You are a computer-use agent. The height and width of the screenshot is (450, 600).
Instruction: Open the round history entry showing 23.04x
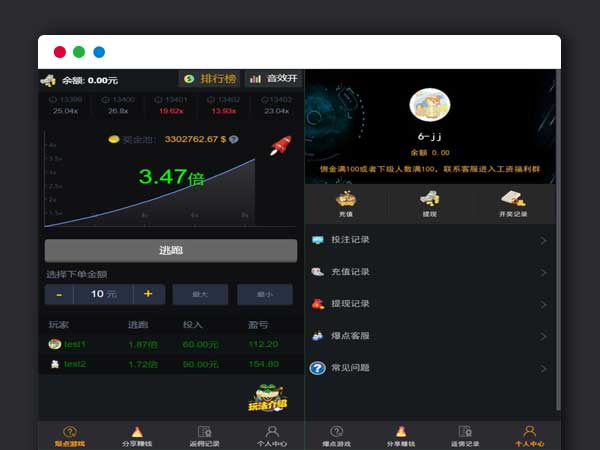click(x=276, y=105)
